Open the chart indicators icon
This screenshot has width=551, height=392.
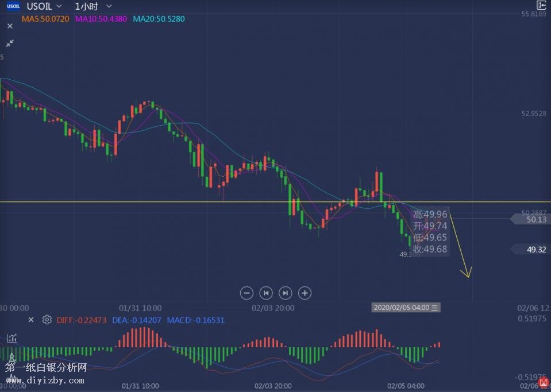click(x=11, y=339)
